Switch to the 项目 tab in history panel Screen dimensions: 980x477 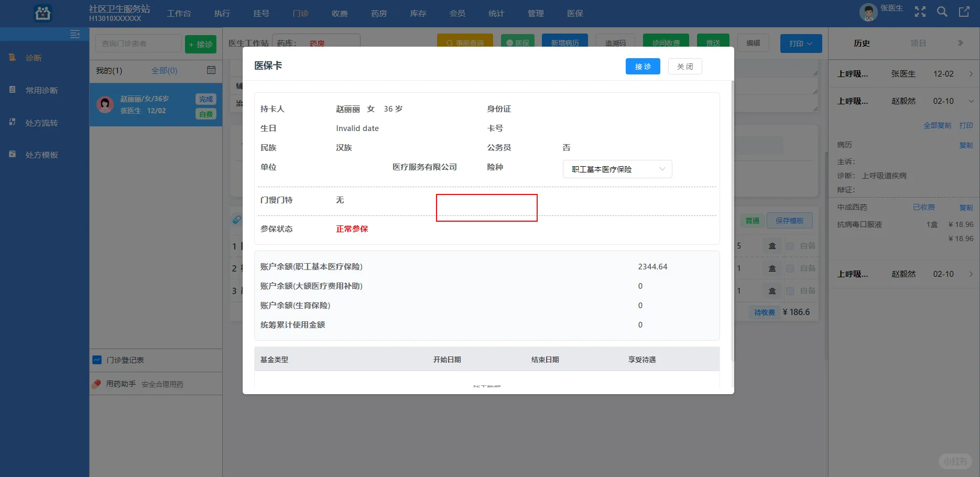tap(918, 43)
